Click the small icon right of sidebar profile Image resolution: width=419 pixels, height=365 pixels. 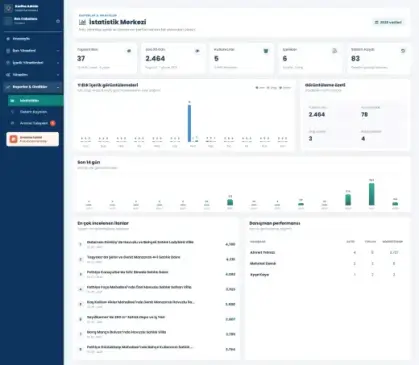tap(58, 21)
